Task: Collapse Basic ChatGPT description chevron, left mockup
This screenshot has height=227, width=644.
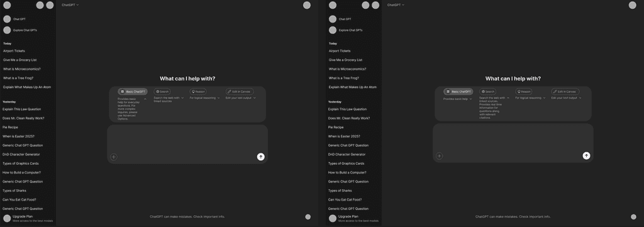Action: tap(145, 99)
